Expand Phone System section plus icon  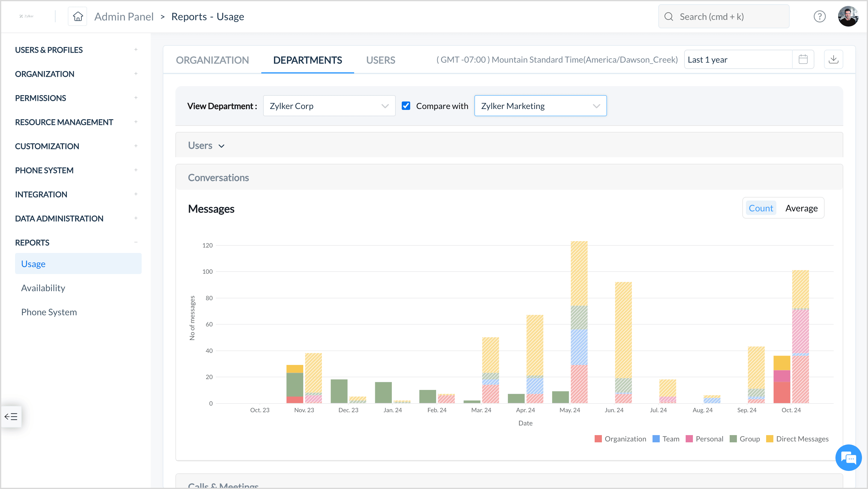point(136,170)
